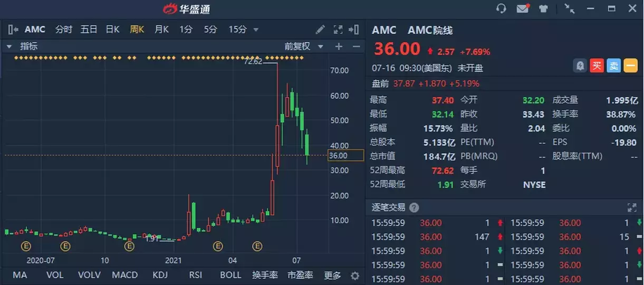Zoom in chart with plus button

[339, 46]
